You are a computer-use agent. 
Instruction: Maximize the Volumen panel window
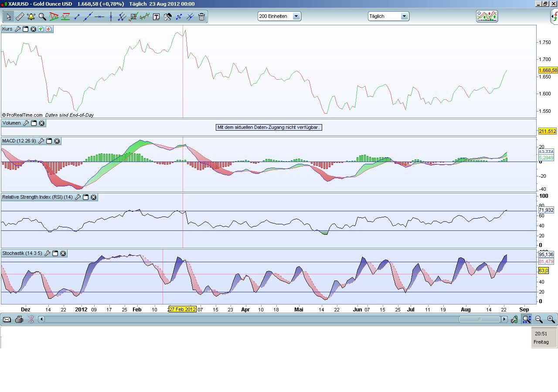click(x=34, y=123)
